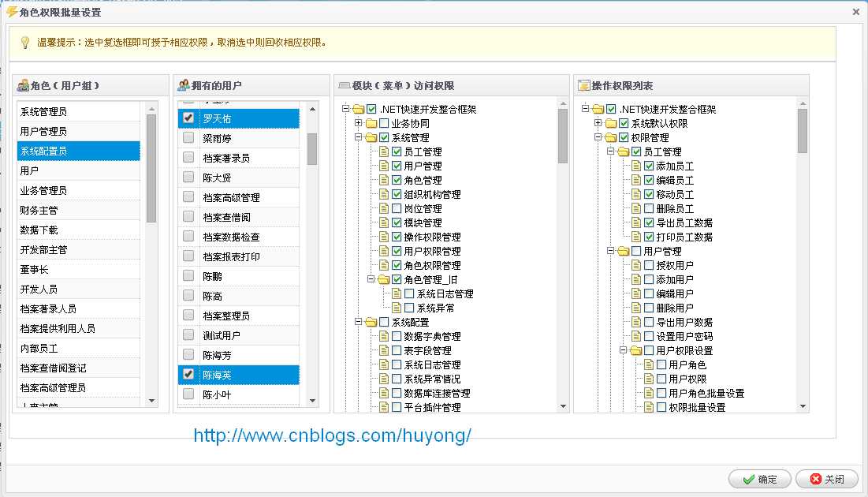Click the folder icon beside 系统管理
The width and height of the screenshot is (868, 497).
[x=371, y=137]
